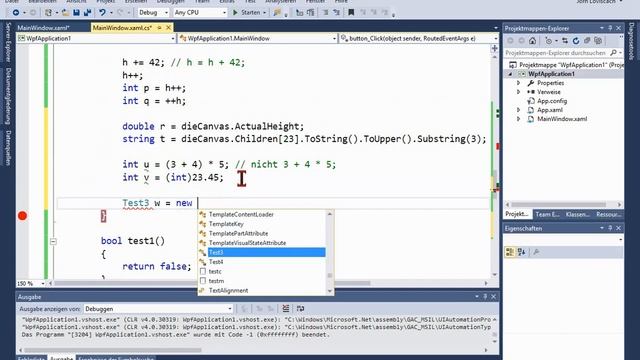The width and height of the screenshot is (640, 360).
Task: Click the property pages wrench icon in Eigenschaften
Action: point(536,252)
